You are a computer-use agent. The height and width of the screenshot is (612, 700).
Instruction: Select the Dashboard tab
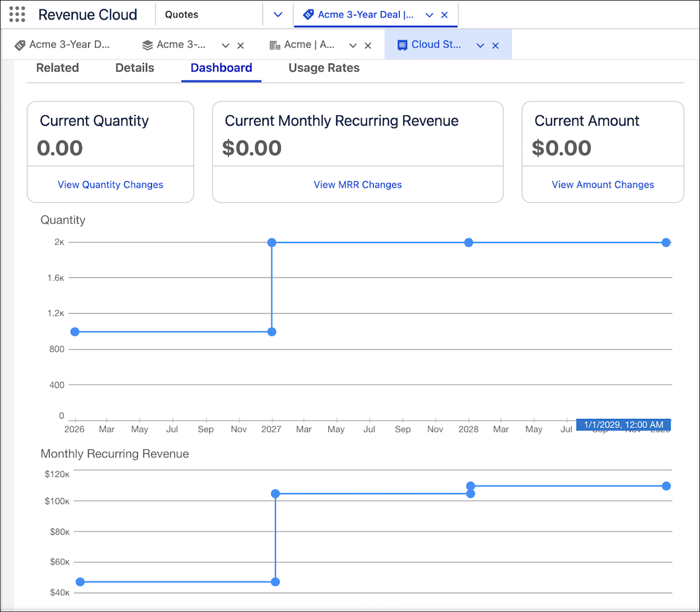221,68
